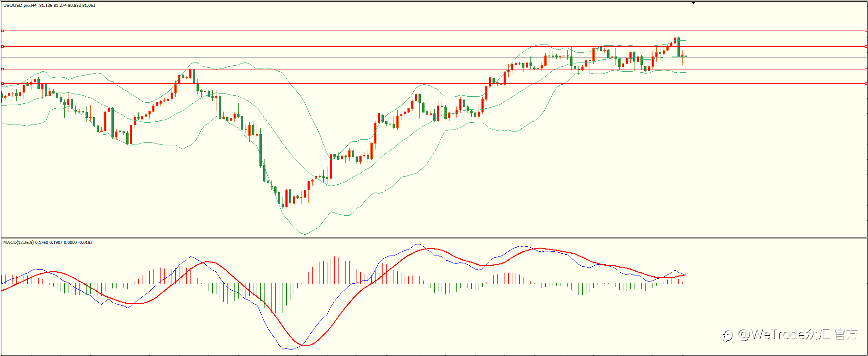The height and width of the screenshot is (356, 868).
Task: Click the topmost red line's right end handle
Action: pos(866,31)
